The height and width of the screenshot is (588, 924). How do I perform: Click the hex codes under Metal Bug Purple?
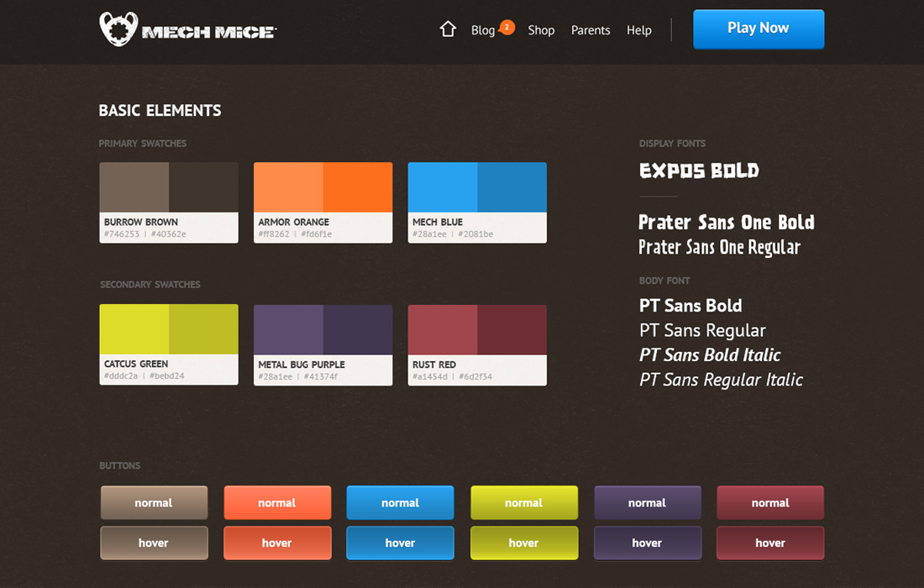(x=297, y=376)
